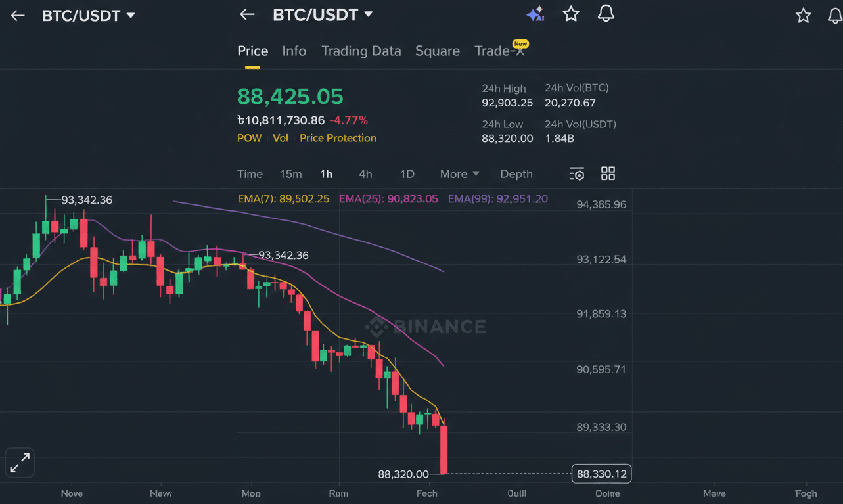Expand chart to fullscreen

[x=20, y=463]
